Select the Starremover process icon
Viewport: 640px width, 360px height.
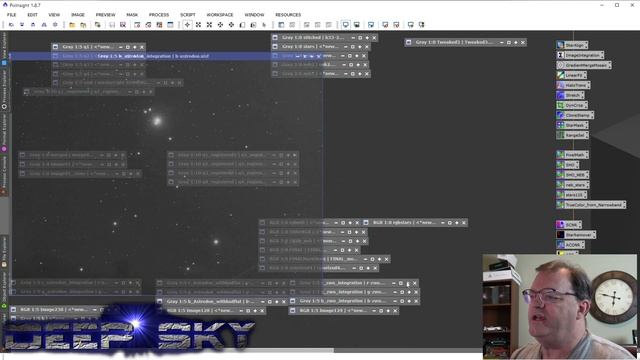click(576, 235)
